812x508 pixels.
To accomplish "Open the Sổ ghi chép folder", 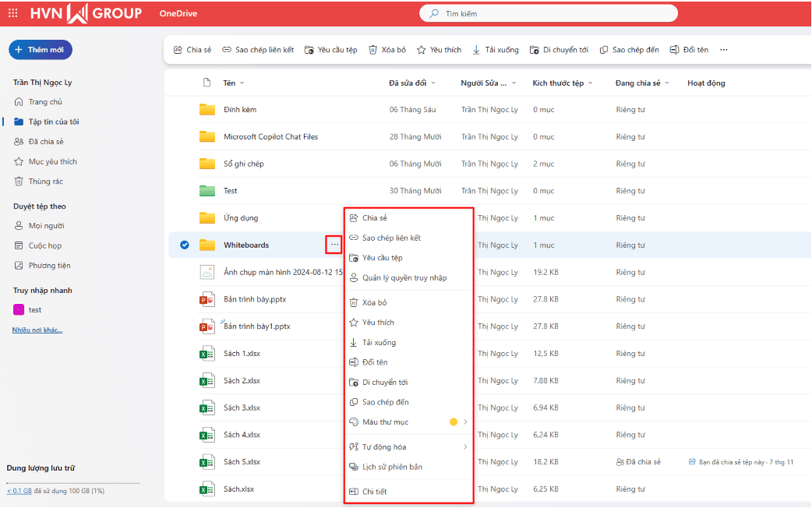I will 243,164.
